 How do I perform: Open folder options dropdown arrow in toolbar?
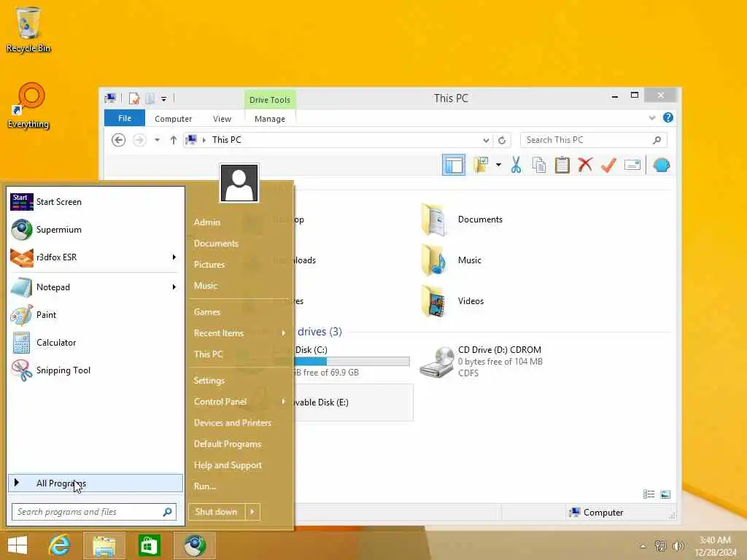click(x=498, y=166)
